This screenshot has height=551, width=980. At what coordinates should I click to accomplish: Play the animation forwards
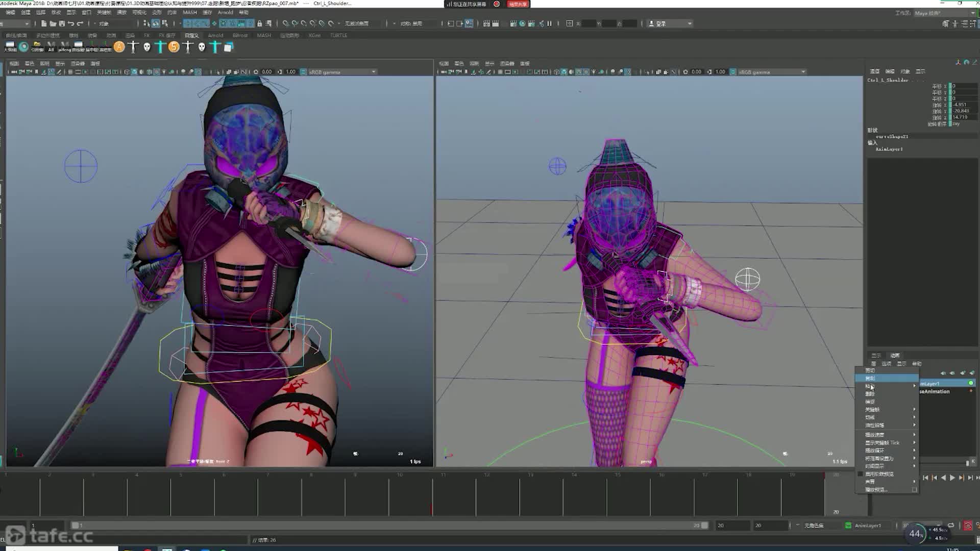[952, 478]
